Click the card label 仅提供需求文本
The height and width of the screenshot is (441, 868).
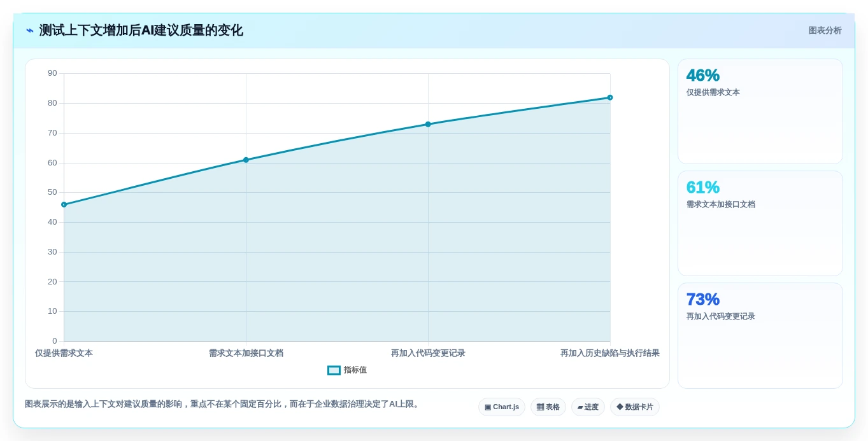713,92
